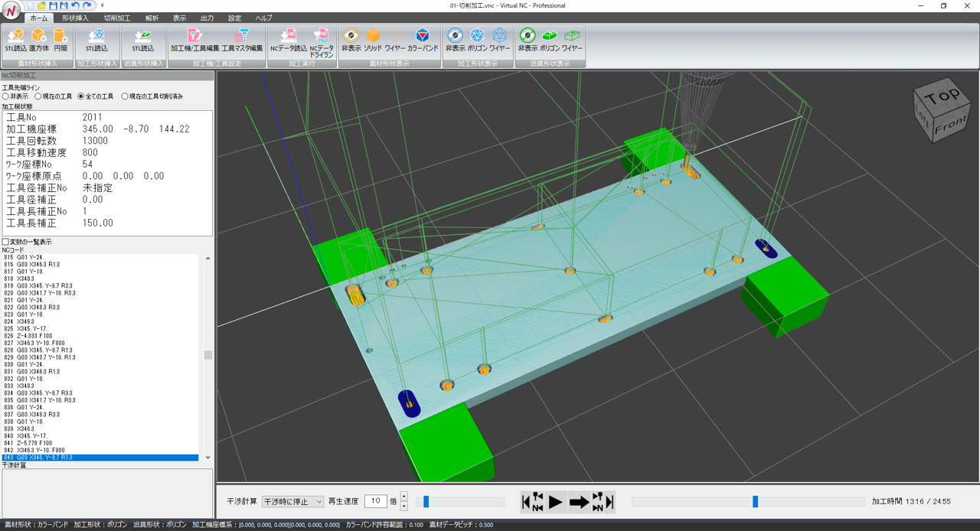Click 円筒 cylinder material insert icon
Screen dimensions: 980x531
point(60,40)
